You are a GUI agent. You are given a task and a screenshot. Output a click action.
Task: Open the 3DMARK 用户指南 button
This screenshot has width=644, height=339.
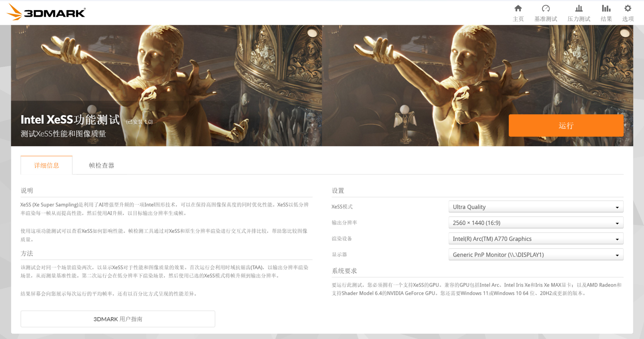point(118,319)
